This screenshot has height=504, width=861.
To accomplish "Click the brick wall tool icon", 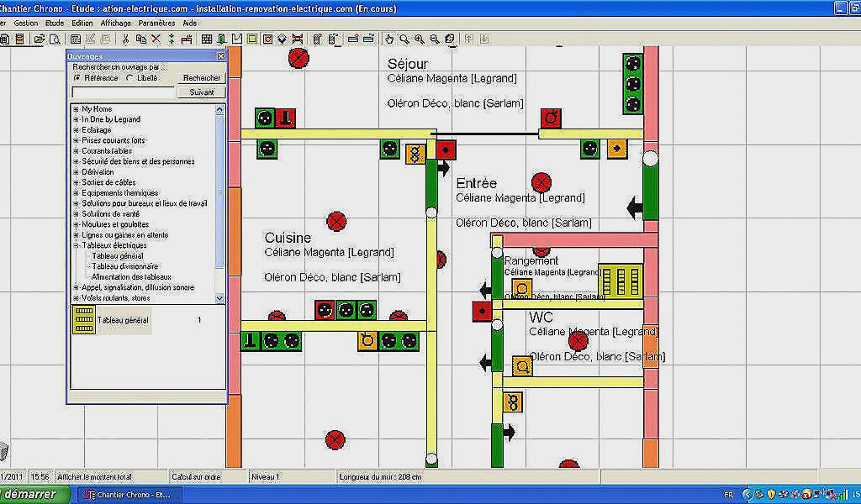I will [x=207, y=39].
